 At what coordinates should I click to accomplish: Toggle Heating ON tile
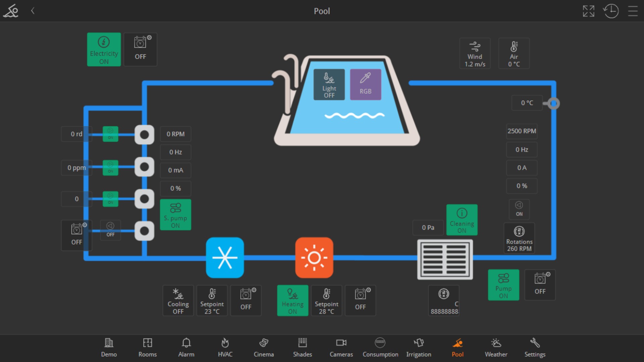pyautogui.click(x=292, y=300)
